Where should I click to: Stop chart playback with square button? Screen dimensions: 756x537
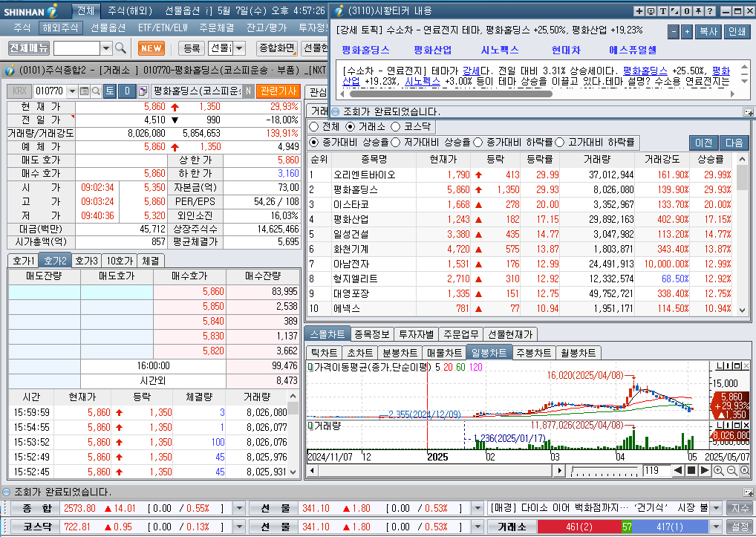pos(691,470)
